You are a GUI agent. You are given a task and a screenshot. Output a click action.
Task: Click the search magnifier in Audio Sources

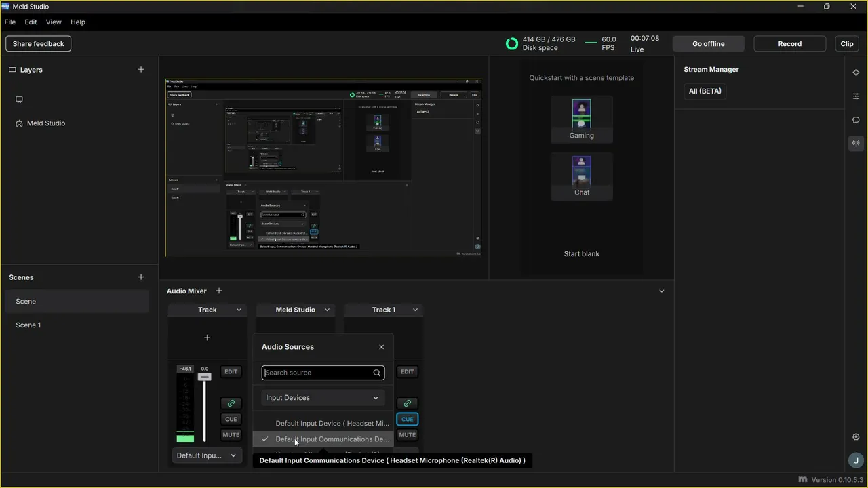pyautogui.click(x=377, y=373)
